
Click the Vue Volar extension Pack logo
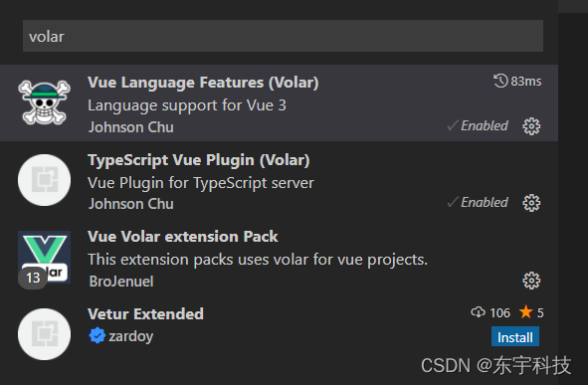44,258
